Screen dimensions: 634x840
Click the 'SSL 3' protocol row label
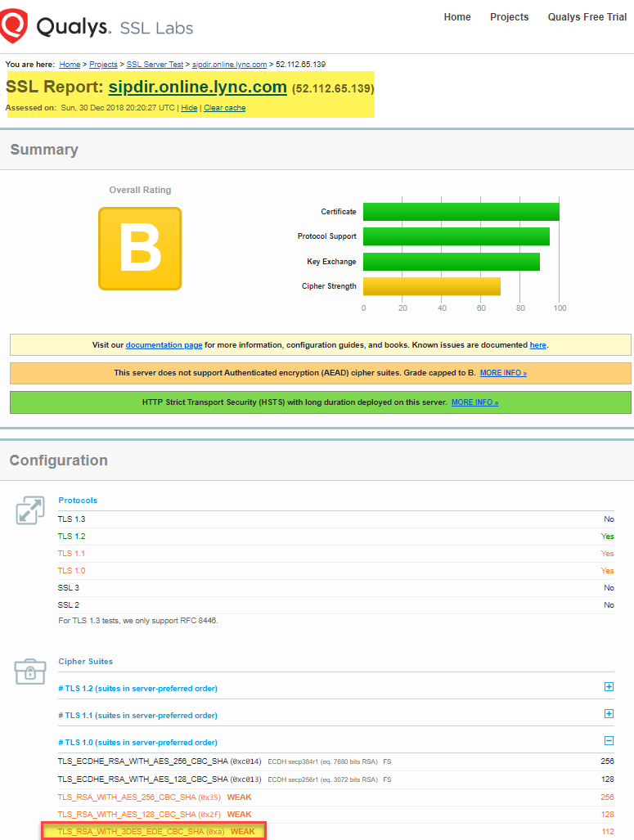tap(69, 588)
